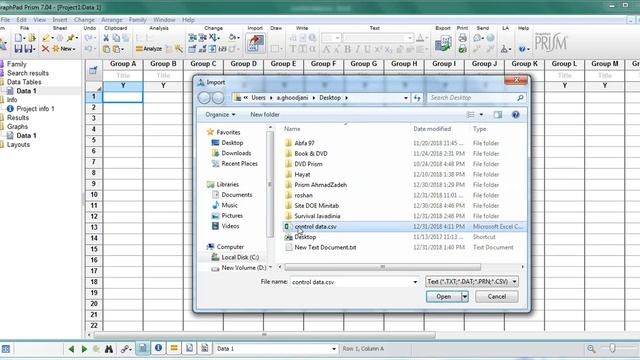Open the view options dropdown in dialog
Image resolution: width=640 pixels, height=360 pixels.
pyautogui.click(x=481, y=115)
